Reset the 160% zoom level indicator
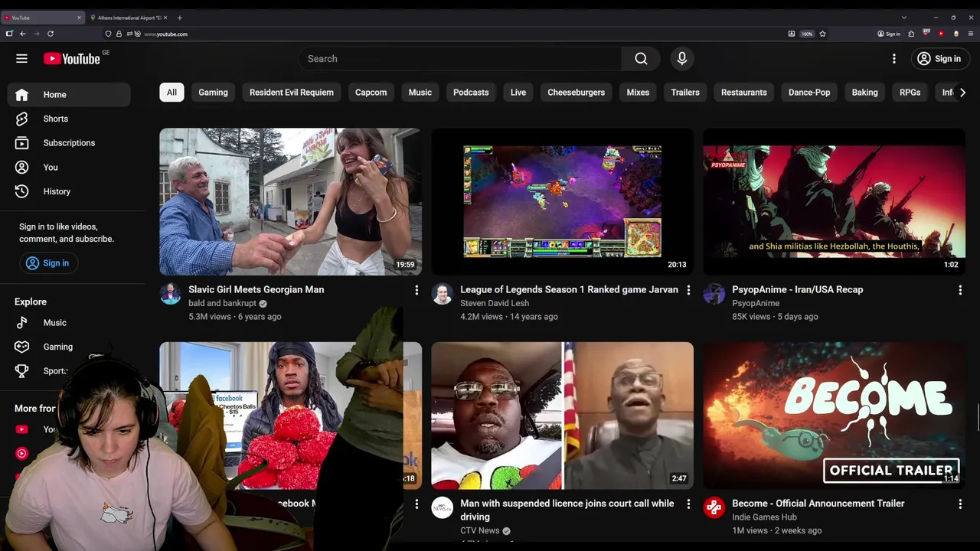This screenshot has width=980, height=551. tap(807, 34)
